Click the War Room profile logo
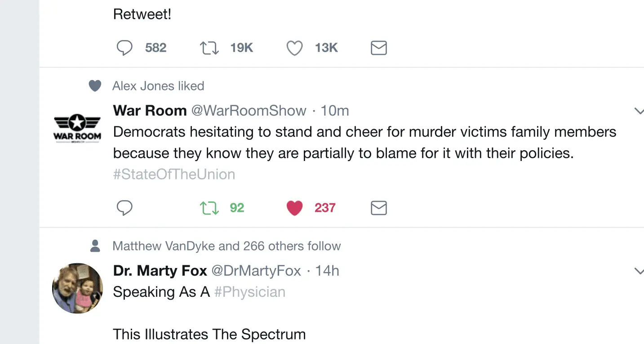The width and height of the screenshot is (644, 344). coord(77,128)
